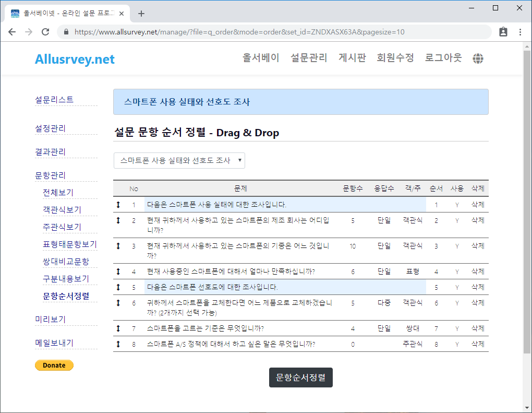532x413 pixels.
Task: Click the browser back arrow
Action: click(12, 32)
